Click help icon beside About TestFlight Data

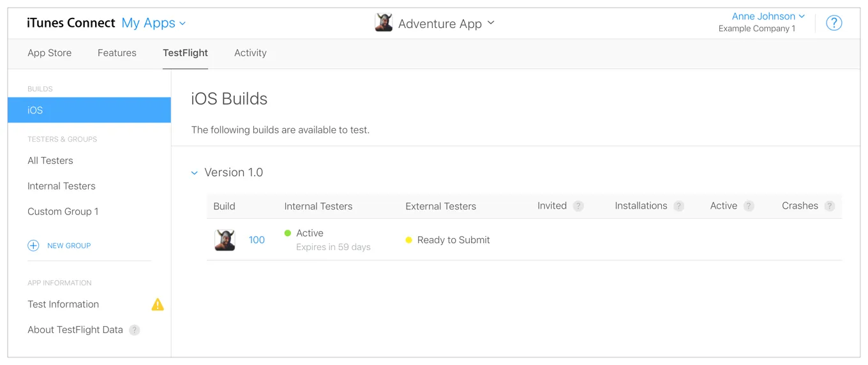pos(134,330)
